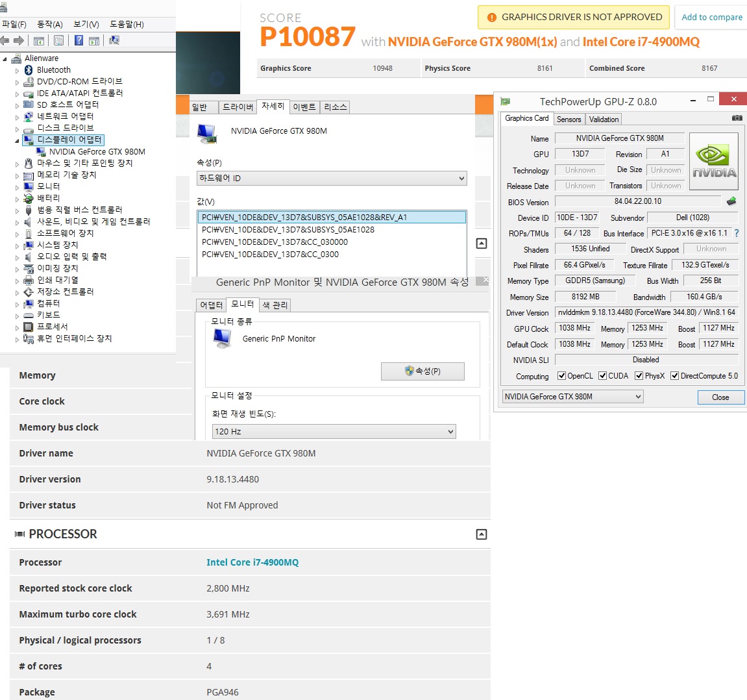
Task: Switch to the 어댑터 tab
Action: click(210, 305)
